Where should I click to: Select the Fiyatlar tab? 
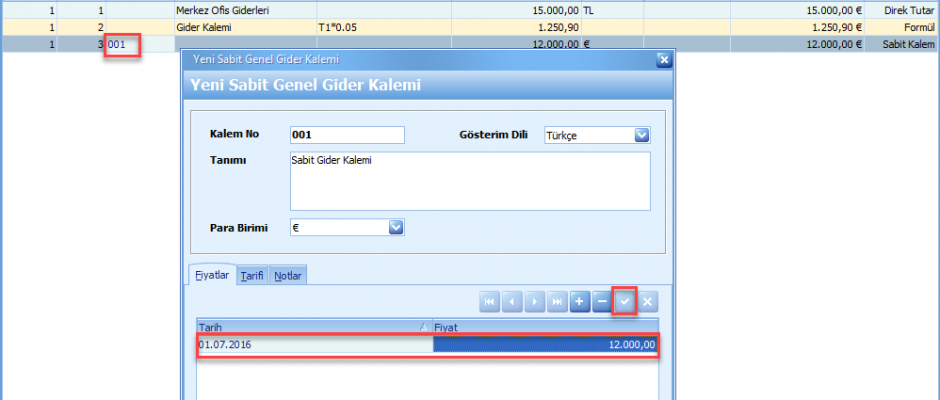(212, 275)
